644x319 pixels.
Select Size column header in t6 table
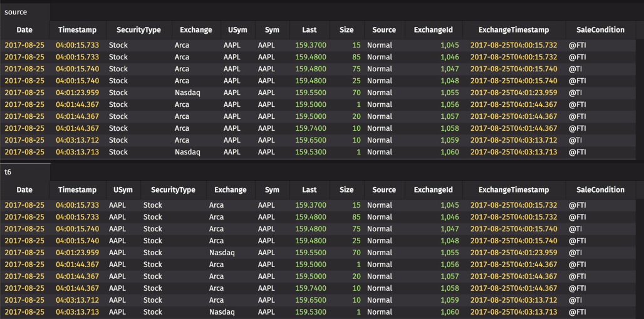point(346,190)
